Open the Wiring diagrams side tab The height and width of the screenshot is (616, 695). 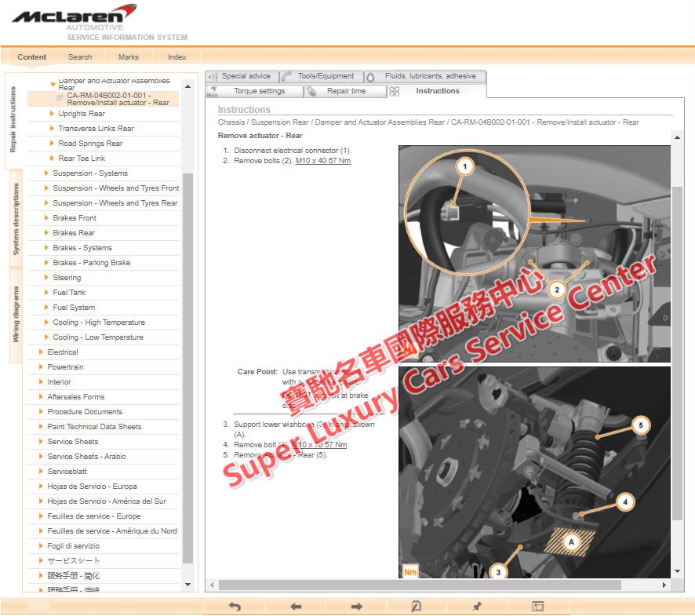[16, 315]
